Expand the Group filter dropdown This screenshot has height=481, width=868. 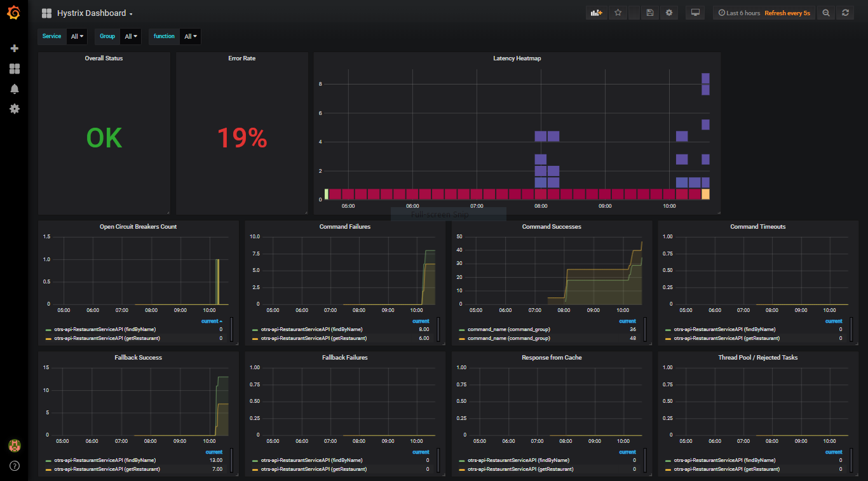pos(130,37)
